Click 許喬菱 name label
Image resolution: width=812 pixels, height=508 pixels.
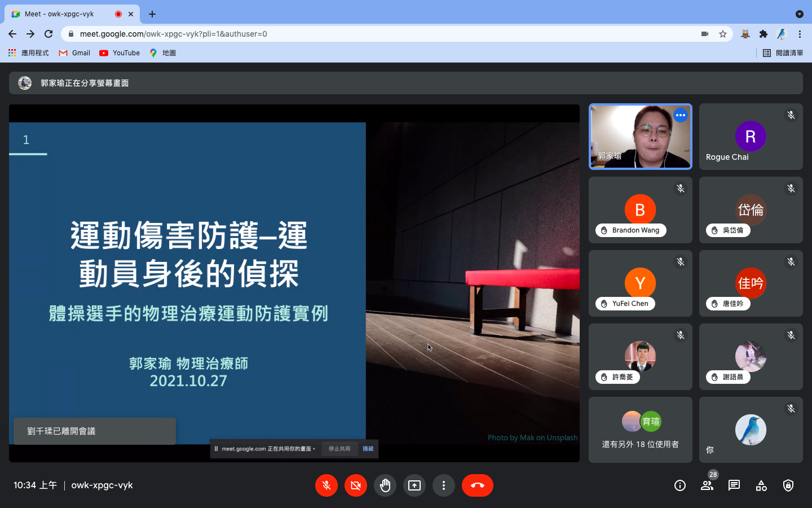click(617, 377)
